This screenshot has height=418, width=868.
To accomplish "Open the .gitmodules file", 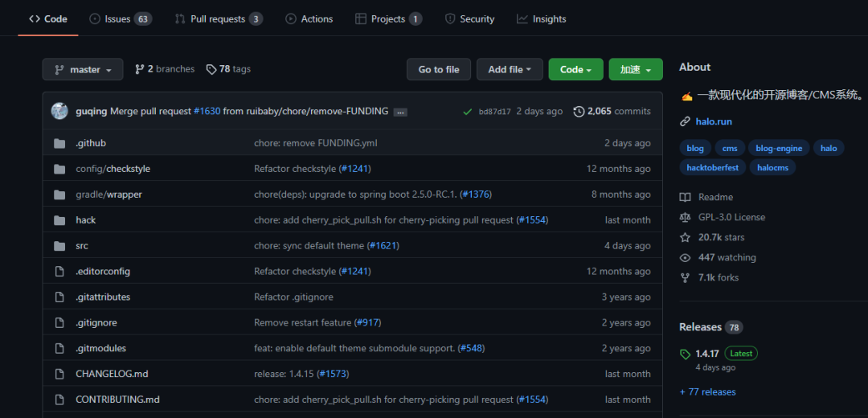I will pyautogui.click(x=100, y=348).
